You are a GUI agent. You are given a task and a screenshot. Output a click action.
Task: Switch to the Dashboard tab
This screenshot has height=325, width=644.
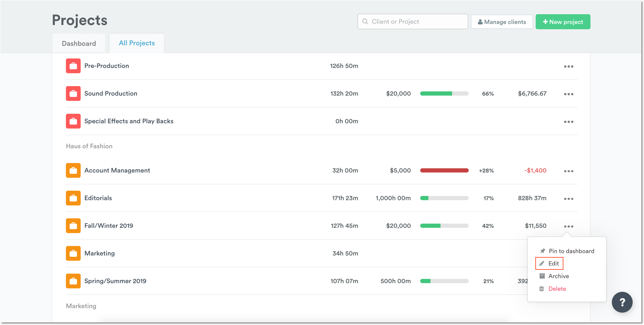pos(79,43)
